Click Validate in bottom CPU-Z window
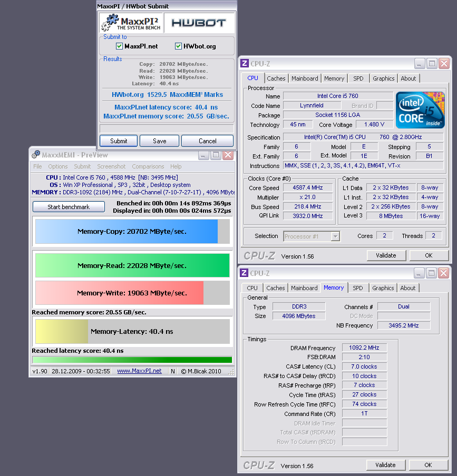457x476 pixels. pyautogui.click(x=385, y=465)
